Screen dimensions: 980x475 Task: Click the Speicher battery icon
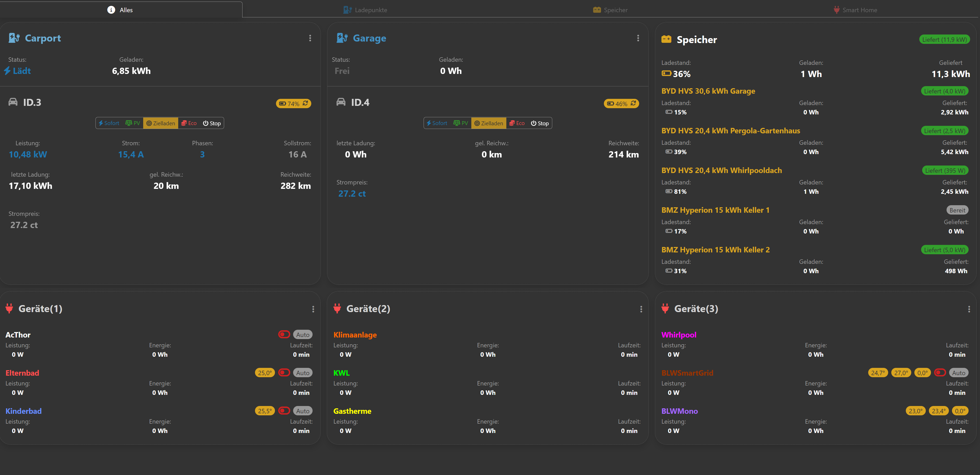pos(666,39)
